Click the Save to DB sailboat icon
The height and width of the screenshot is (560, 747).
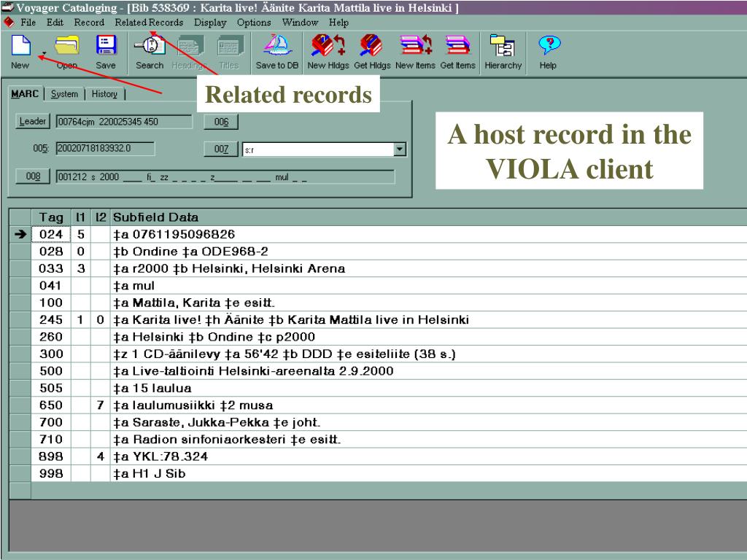click(276, 52)
